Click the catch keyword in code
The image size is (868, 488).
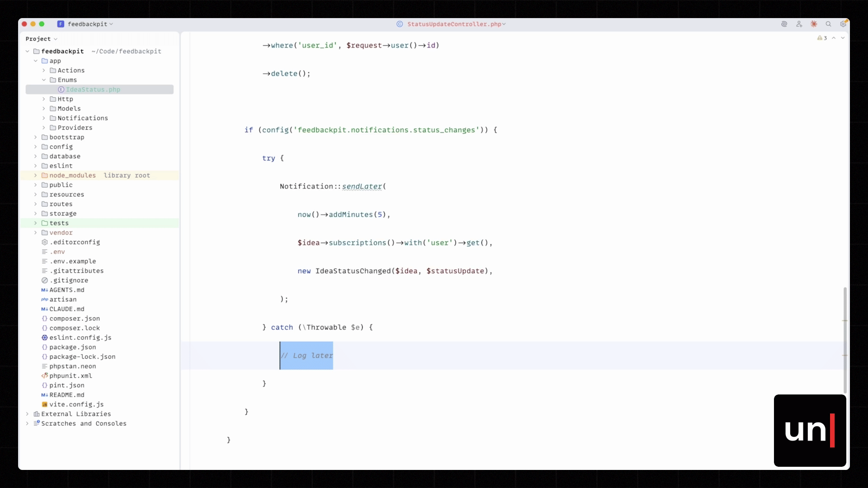click(282, 328)
